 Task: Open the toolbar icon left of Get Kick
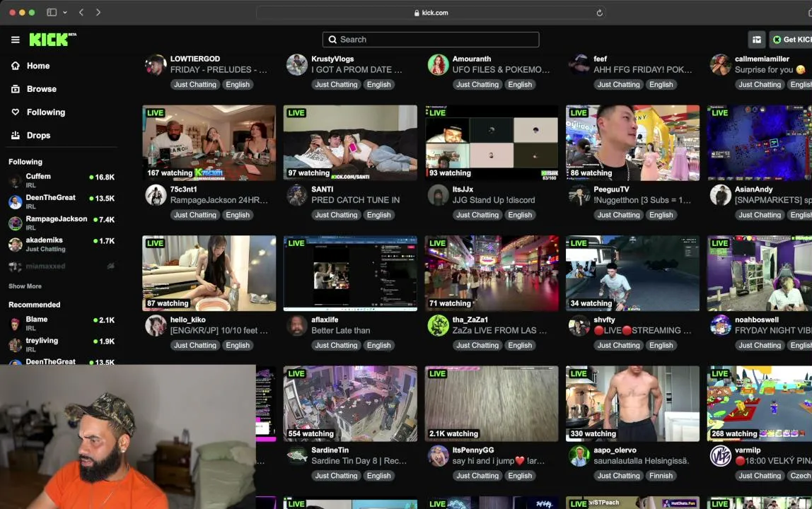[757, 40]
